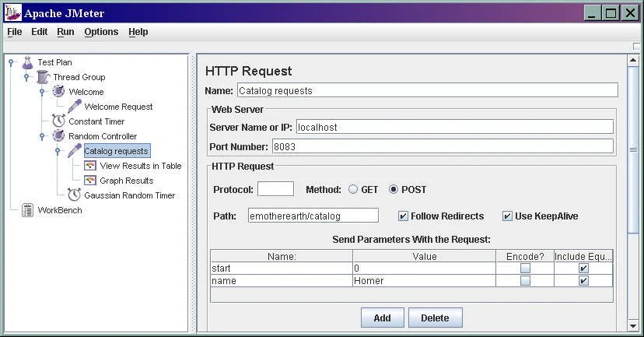Click the 'Homer' value cell
The image size is (644, 337).
424,281
